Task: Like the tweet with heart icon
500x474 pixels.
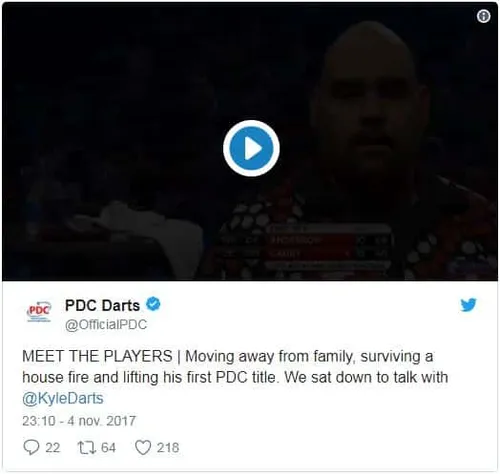Action: click(x=143, y=447)
